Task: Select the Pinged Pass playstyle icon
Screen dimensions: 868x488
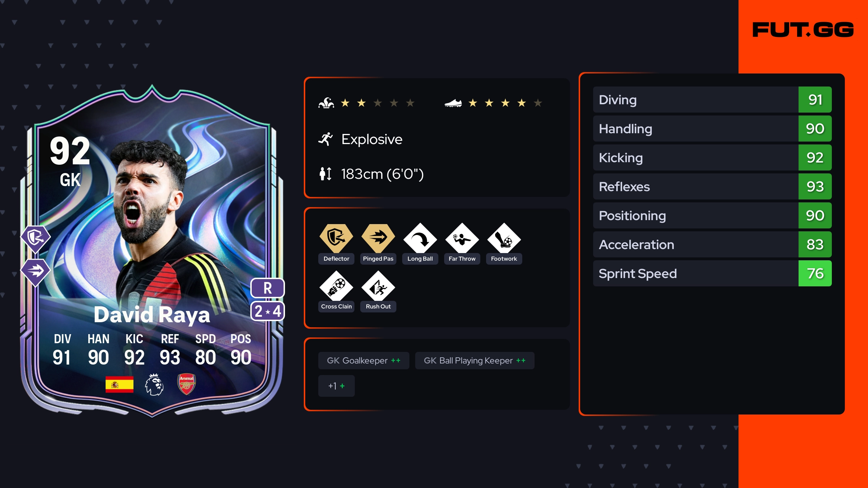Action: tap(378, 238)
